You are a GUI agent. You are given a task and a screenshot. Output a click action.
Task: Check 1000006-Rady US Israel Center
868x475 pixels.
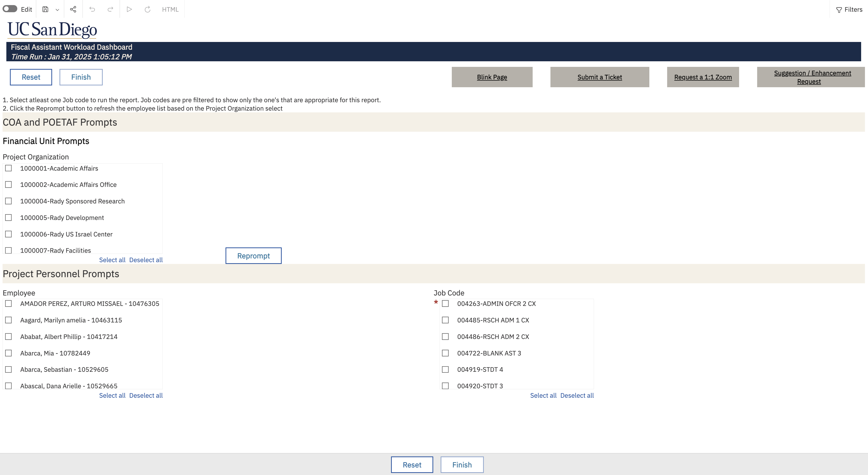[x=8, y=234]
